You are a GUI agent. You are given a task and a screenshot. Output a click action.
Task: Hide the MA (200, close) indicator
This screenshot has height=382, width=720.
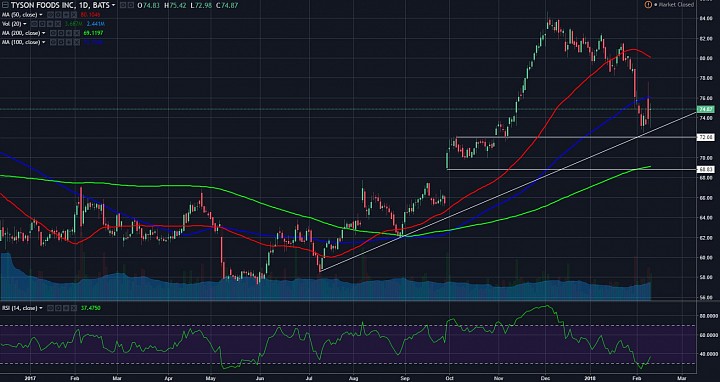tap(53, 33)
